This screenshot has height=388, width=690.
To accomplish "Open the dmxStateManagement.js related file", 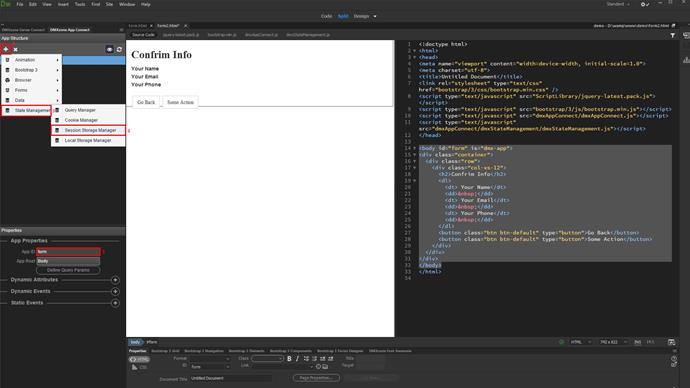I will 308,35.
